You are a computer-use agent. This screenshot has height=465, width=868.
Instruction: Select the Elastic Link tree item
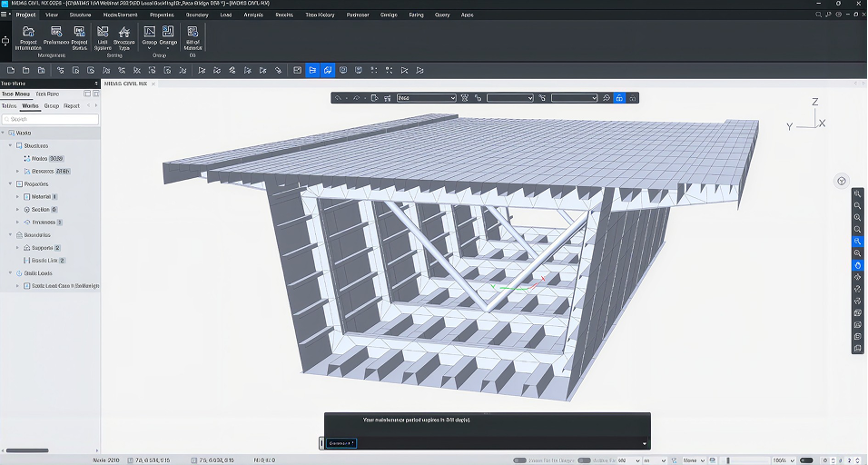(x=44, y=260)
